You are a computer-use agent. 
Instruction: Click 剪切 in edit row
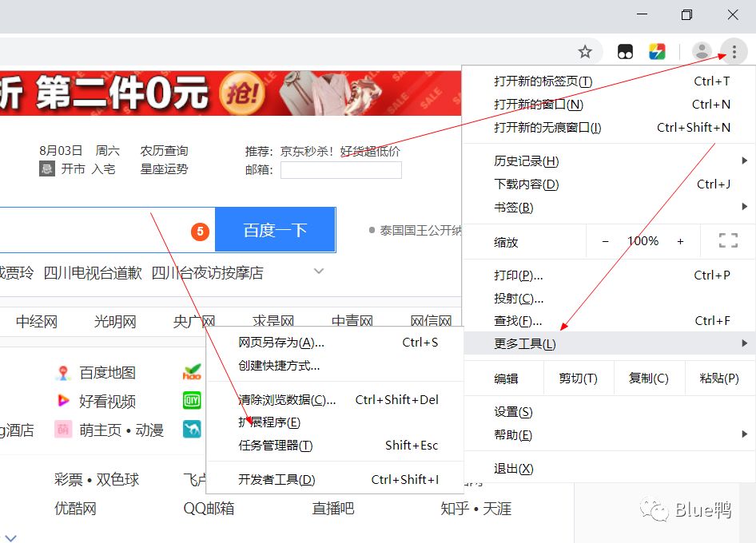click(x=578, y=379)
